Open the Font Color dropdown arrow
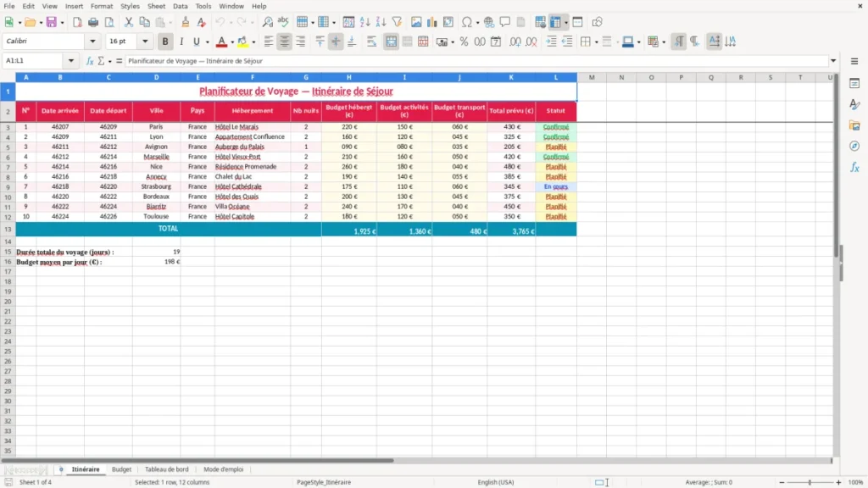 coord(232,42)
